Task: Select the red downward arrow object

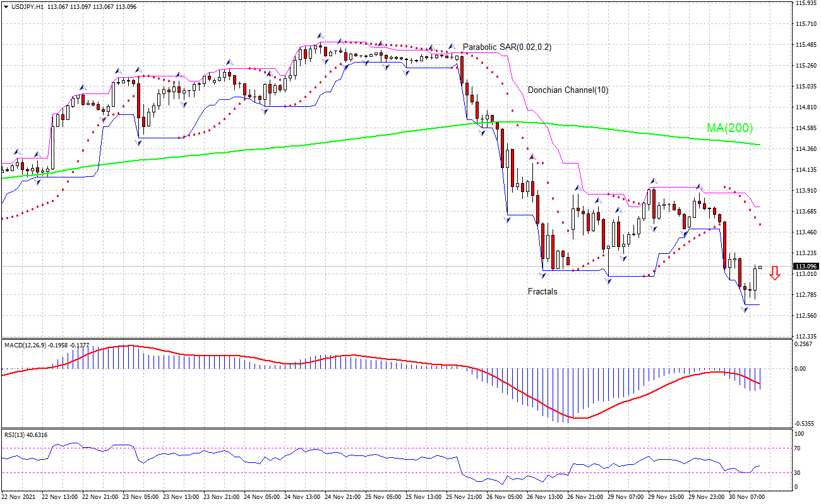Action: click(776, 273)
